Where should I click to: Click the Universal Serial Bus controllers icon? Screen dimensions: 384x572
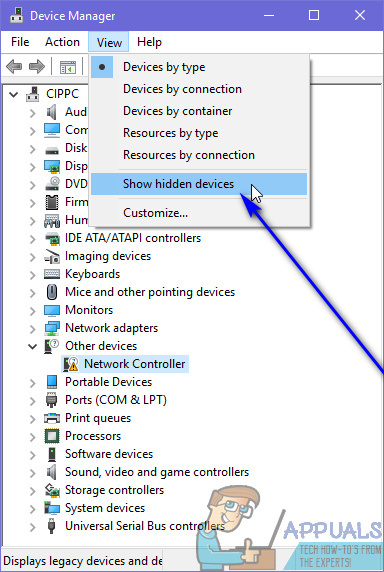[52, 526]
